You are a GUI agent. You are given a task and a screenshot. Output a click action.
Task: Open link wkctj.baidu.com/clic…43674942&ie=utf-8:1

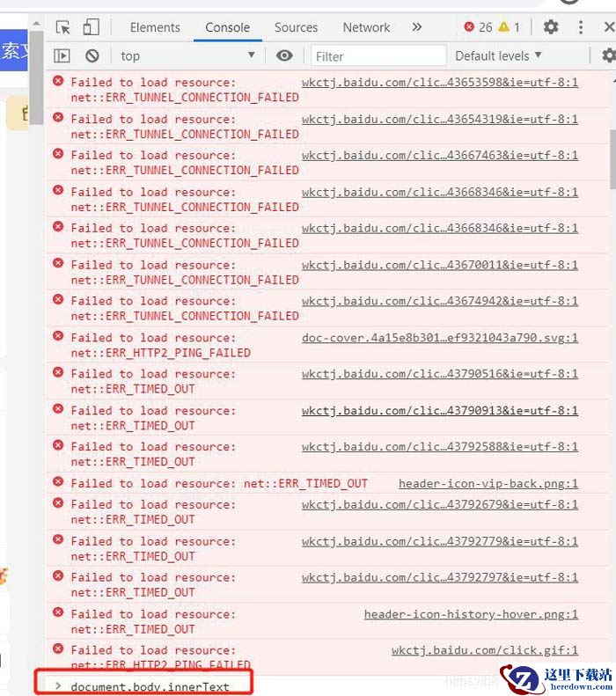pyautogui.click(x=440, y=301)
